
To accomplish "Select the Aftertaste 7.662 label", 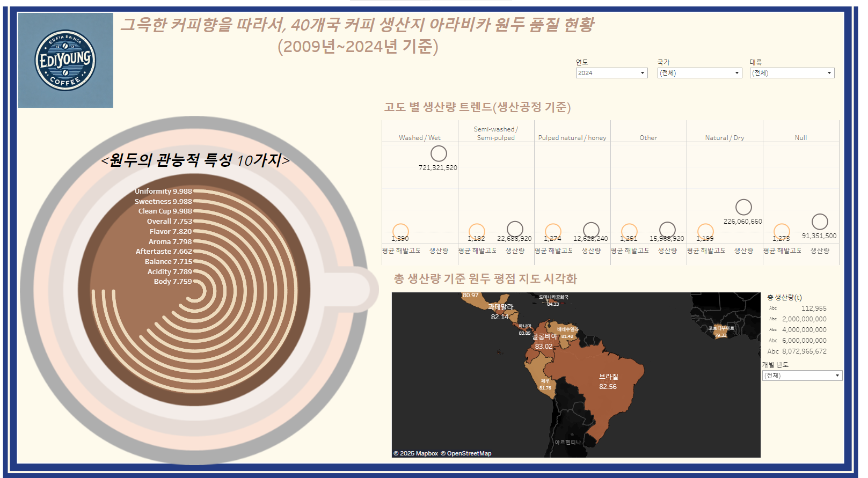I will coord(164,251).
